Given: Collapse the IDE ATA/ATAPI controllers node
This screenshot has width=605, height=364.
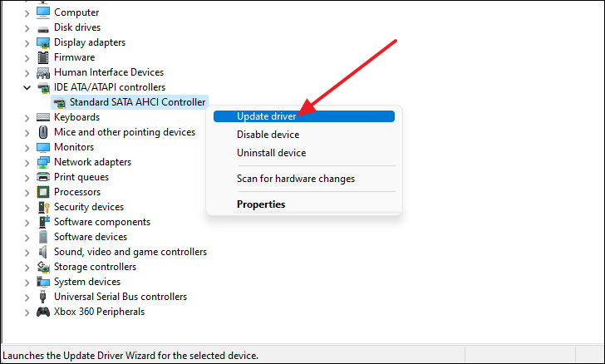Looking at the screenshot, I should click(27, 87).
